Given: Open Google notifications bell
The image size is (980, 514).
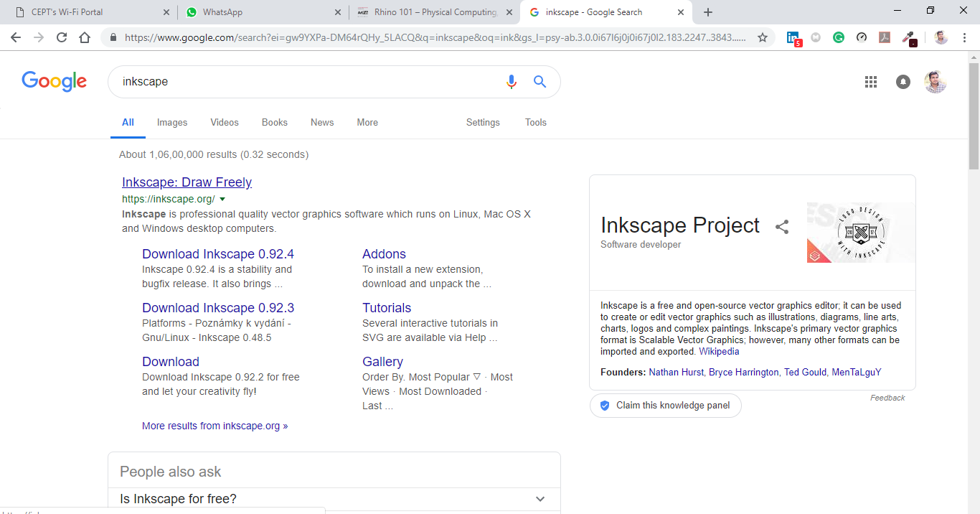Looking at the screenshot, I should point(903,82).
